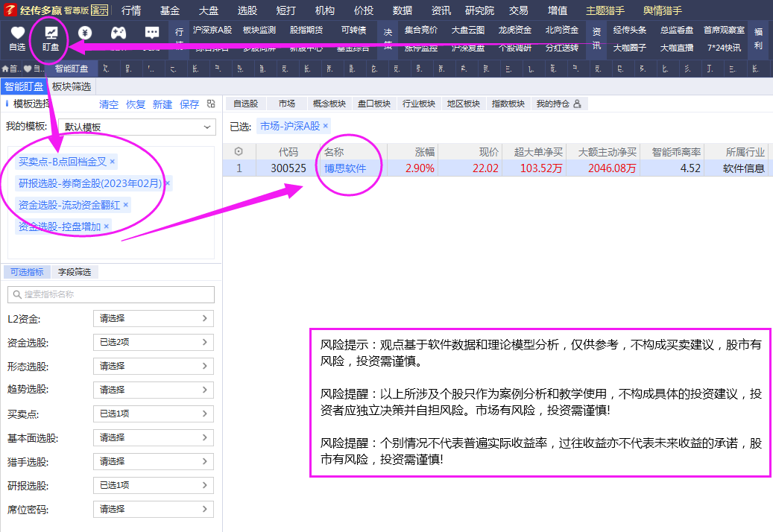773x532 pixels.
Task: Click the 福利 side button in toolbar
Action: (758, 39)
